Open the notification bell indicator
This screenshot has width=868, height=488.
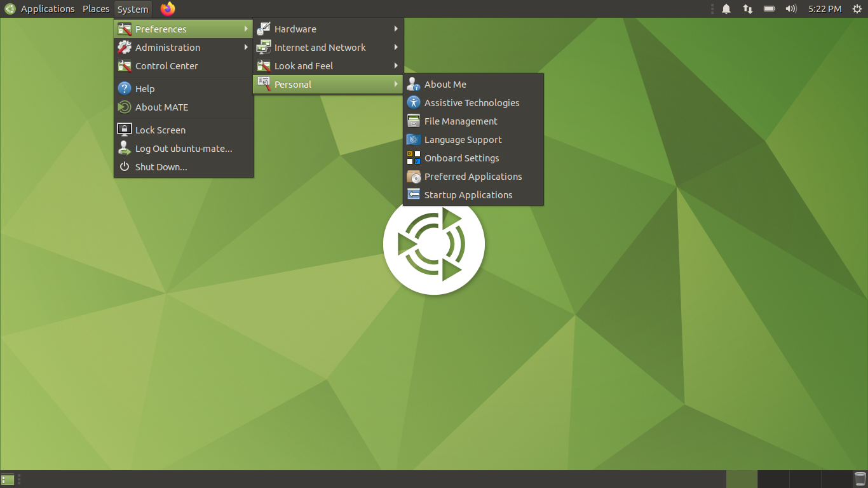click(726, 9)
